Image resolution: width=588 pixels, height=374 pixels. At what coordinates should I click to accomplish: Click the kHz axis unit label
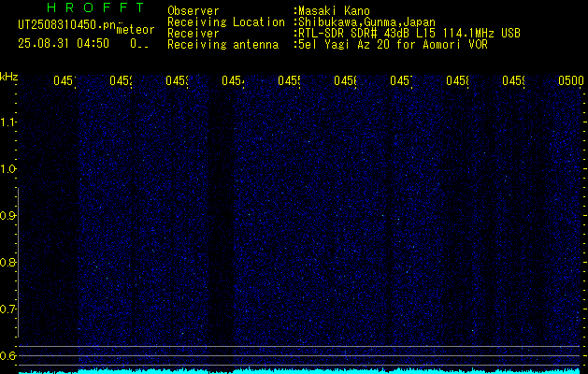[9, 78]
